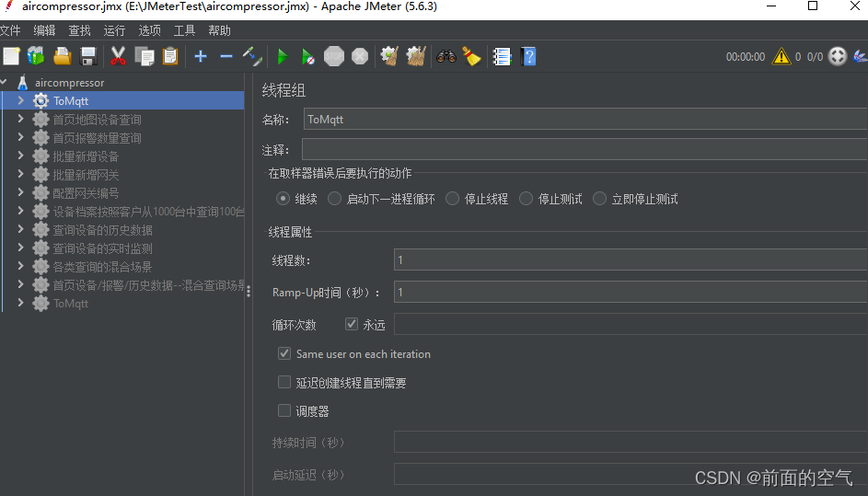
Task: Click the New test plan icon
Action: pos(11,56)
